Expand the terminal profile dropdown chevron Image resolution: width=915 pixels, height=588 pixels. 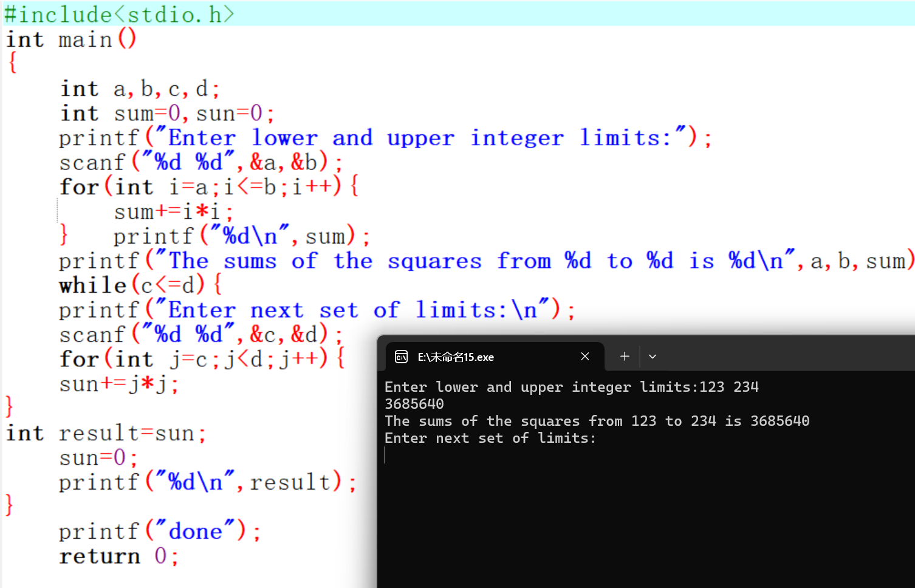(653, 357)
